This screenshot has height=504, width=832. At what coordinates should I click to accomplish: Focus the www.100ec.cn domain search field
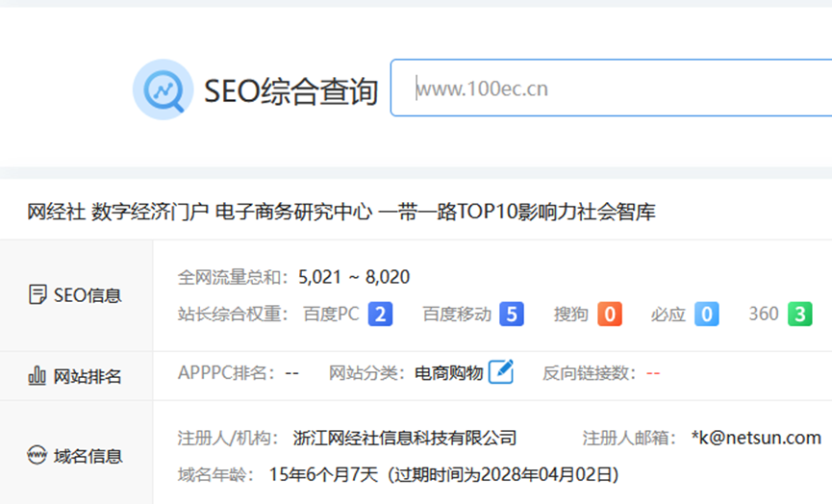(612, 88)
